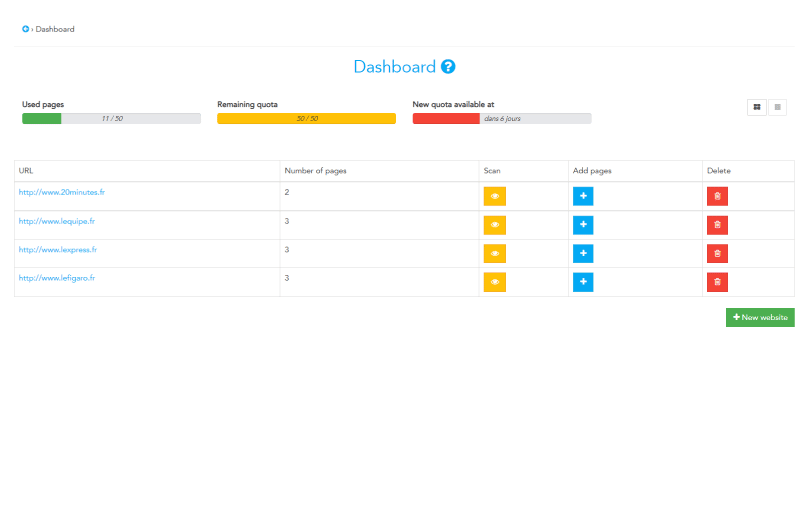The width and height of the screenshot is (800, 530).
Task: Click the New quota available at label
Action: click(x=453, y=105)
